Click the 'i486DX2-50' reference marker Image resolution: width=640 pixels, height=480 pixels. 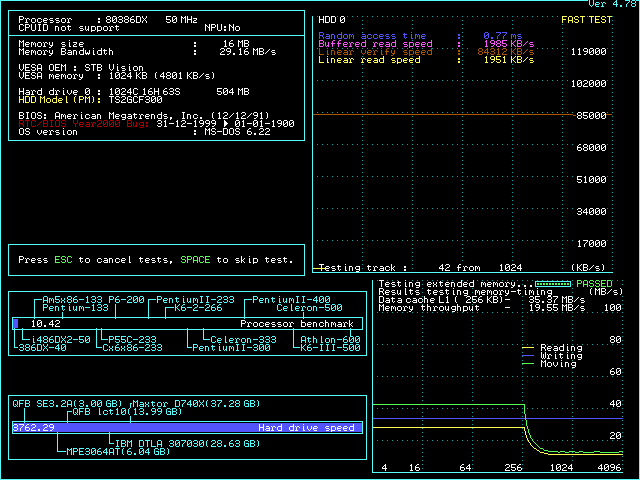pyautogui.click(x=60, y=340)
